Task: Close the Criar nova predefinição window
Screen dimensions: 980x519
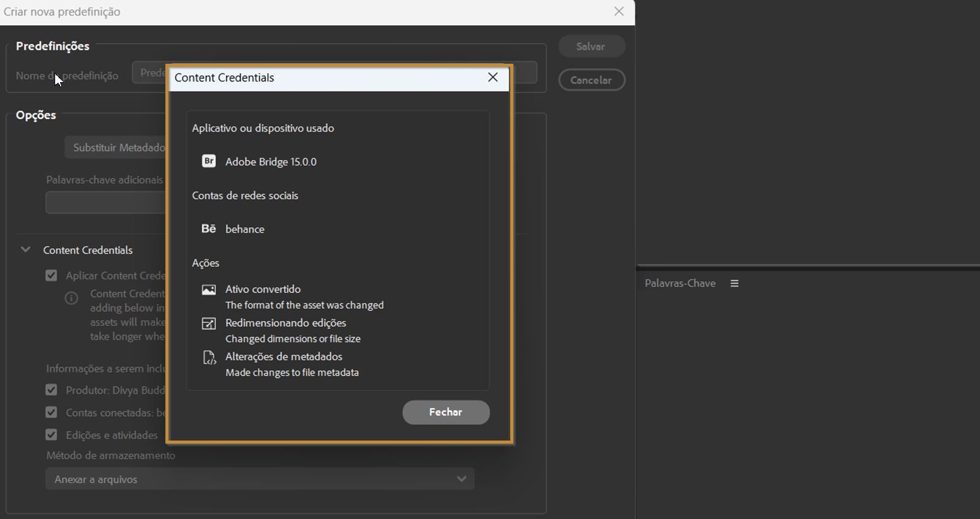Action: point(619,12)
